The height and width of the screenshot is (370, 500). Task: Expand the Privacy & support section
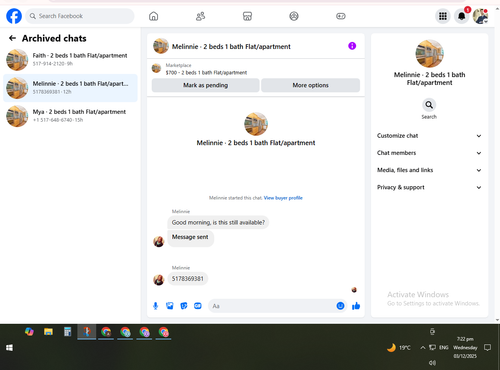(429, 187)
